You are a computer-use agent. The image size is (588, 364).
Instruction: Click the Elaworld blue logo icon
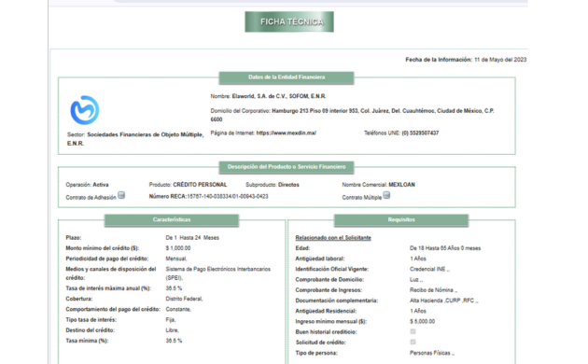pyautogui.click(x=85, y=110)
